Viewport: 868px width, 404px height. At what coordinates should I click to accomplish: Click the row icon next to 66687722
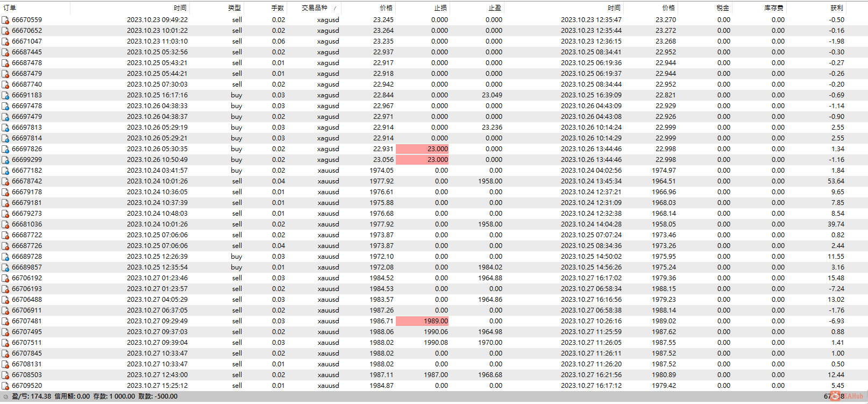tap(5, 235)
